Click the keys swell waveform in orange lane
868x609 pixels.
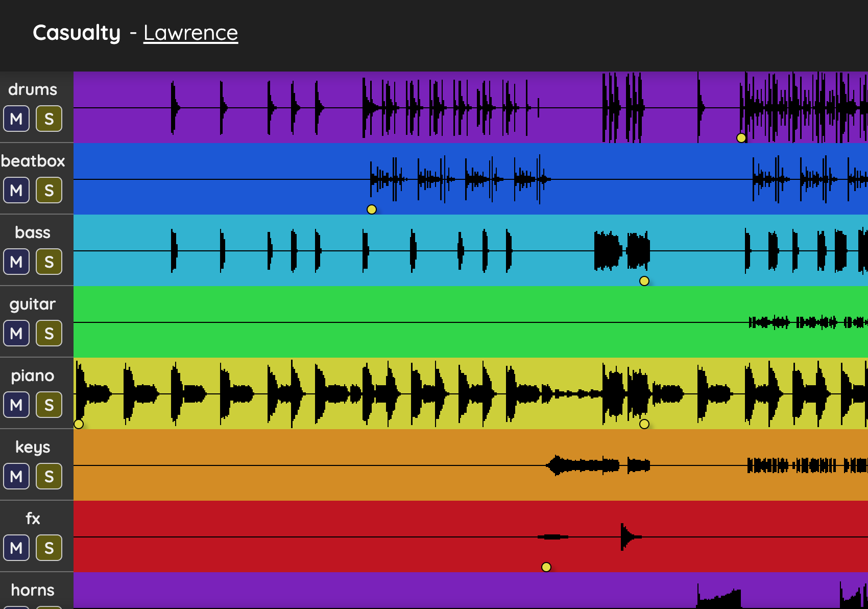(x=582, y=465)
